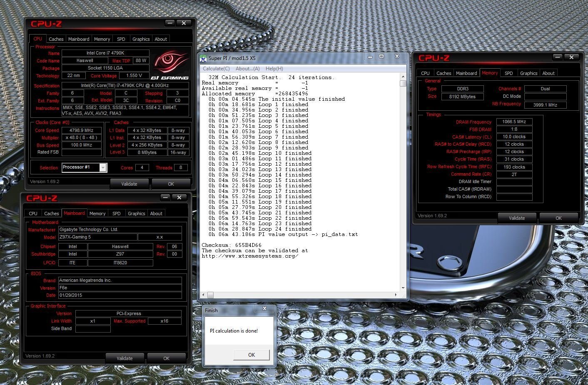
Task: Click Super PI vertical scrollbar up arrow
Action: tap(403, 77)
